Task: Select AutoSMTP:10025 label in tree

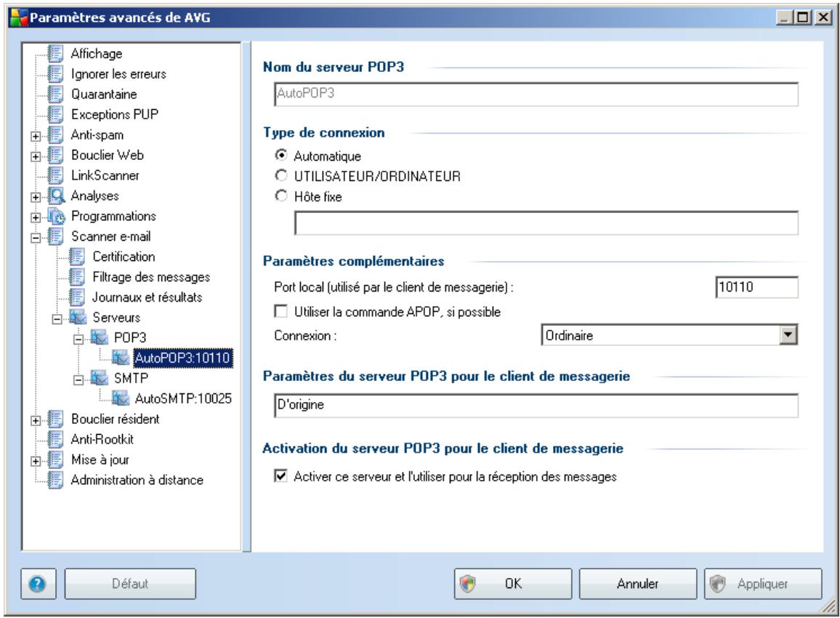Action: click(x=183, y=398)
